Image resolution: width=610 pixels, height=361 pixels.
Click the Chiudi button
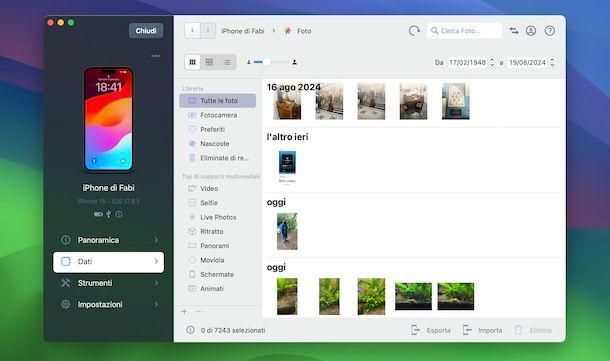146,31
